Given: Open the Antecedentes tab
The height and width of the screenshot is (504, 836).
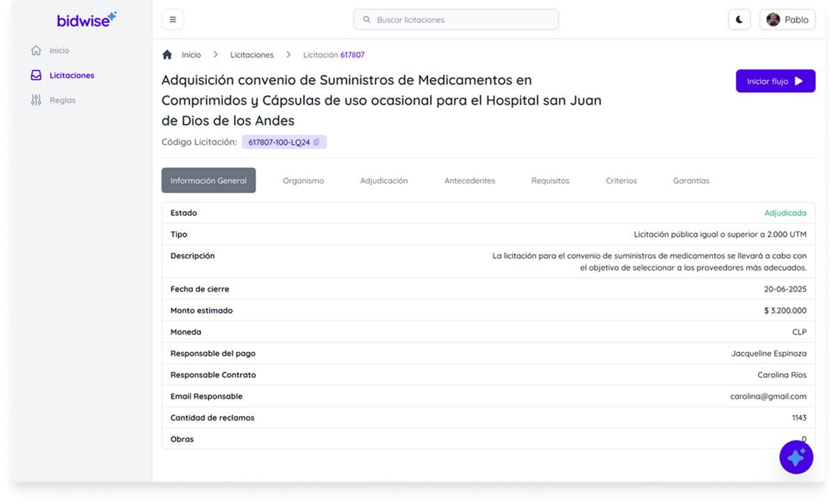Looking at the screenshot, I should click(x=470, y=180).
